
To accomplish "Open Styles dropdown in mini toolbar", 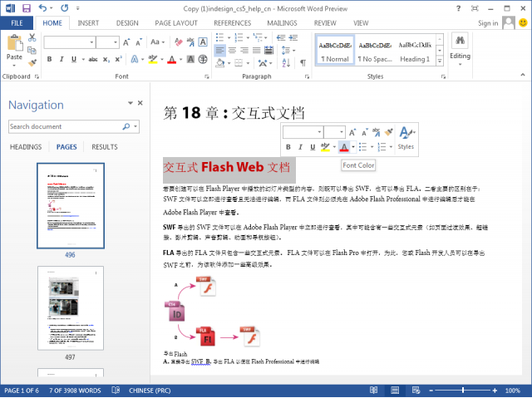I will [406, 137].
